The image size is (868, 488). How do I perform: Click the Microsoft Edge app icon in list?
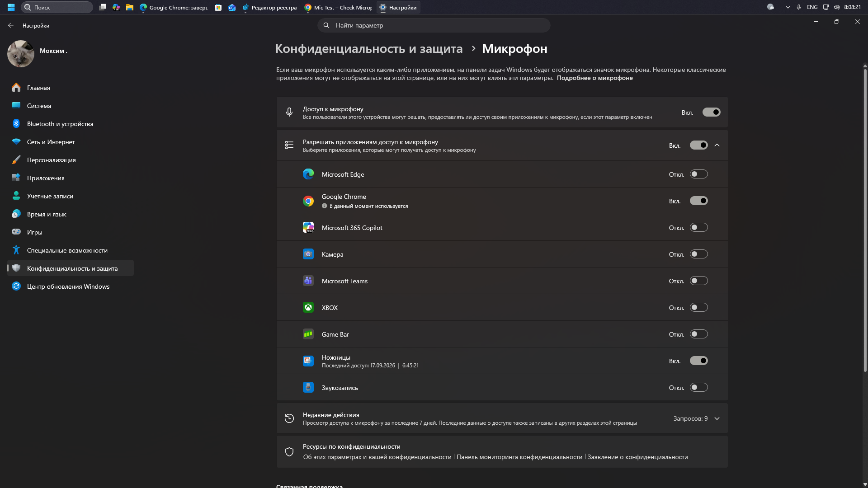(308, 174)
